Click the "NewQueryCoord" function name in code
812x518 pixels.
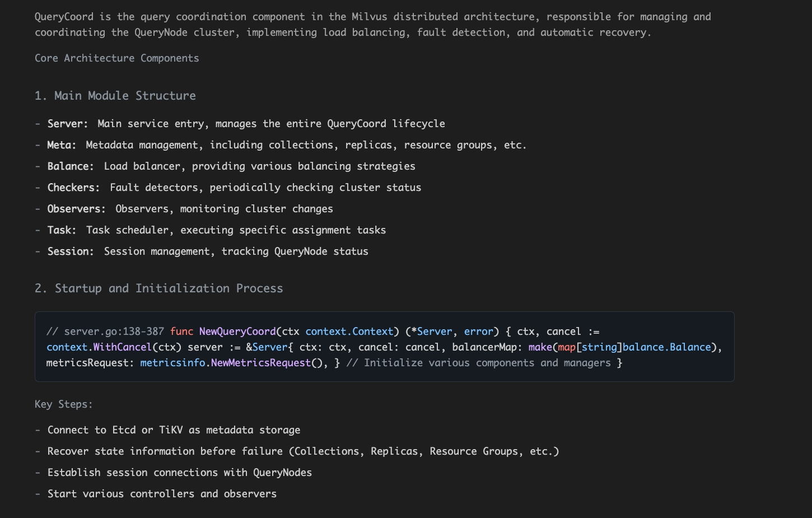(237, 332)
